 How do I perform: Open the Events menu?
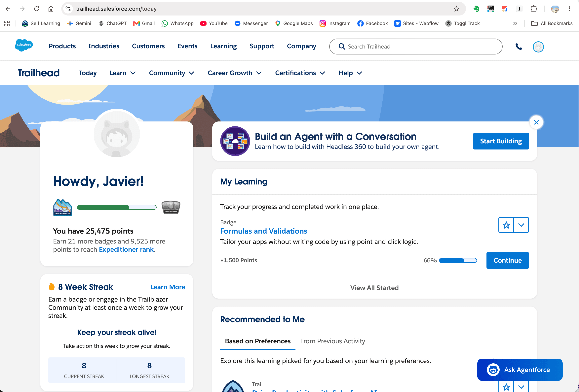click(x=187, y=46)
